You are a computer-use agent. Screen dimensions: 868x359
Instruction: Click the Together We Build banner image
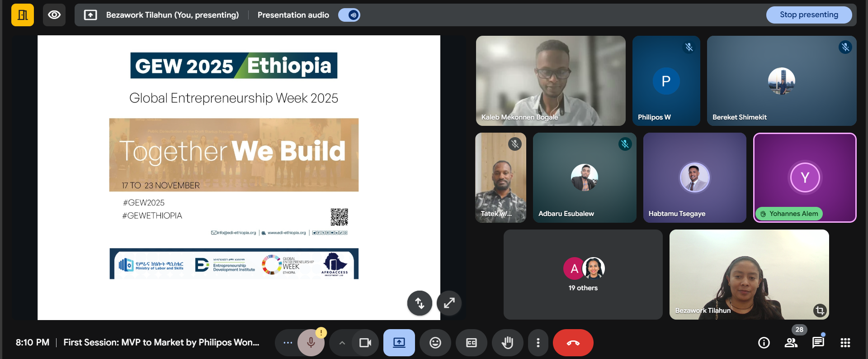click(x=234, y=155)
